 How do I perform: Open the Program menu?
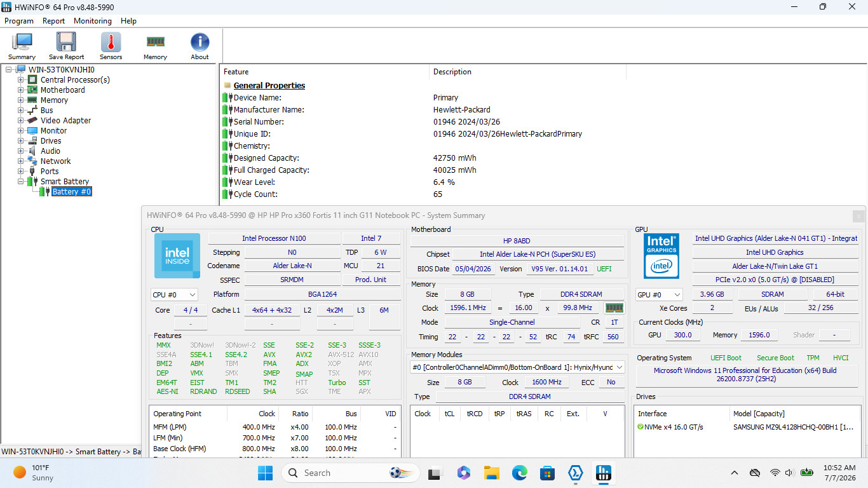pyautogui.click(x=19, y=21)
